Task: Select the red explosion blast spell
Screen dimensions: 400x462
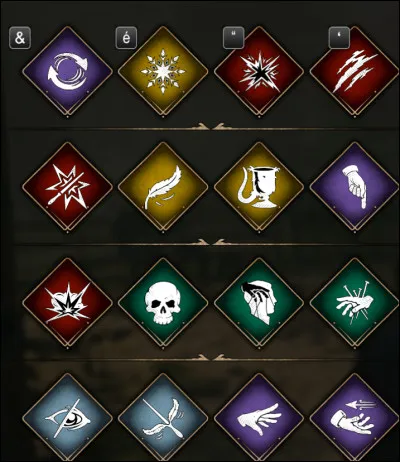Action: [x=67, y=303]
